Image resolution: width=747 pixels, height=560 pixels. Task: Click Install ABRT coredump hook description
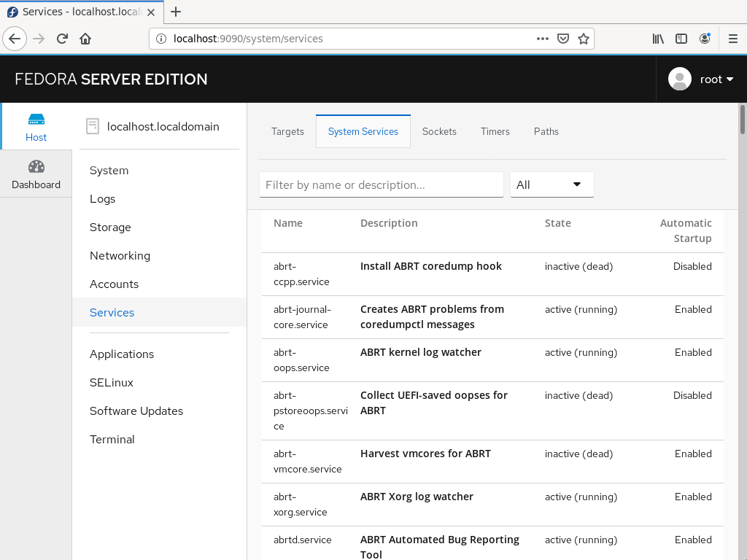point(430,266)
